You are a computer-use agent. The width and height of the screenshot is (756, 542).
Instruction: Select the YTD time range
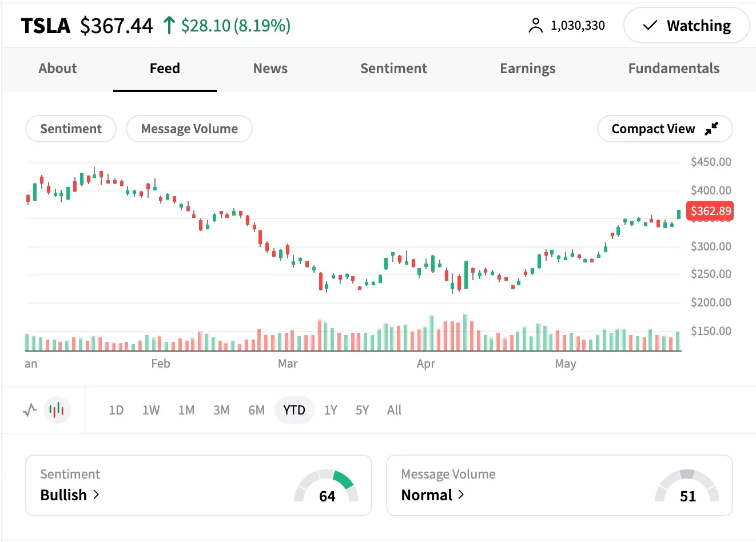(294, 410)
